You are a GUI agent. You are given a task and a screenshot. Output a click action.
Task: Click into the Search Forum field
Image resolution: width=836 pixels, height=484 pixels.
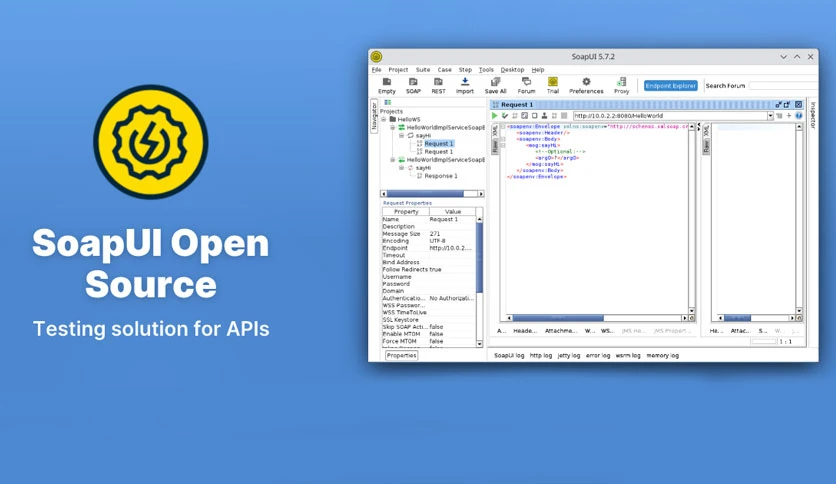(x=783, y=86)
